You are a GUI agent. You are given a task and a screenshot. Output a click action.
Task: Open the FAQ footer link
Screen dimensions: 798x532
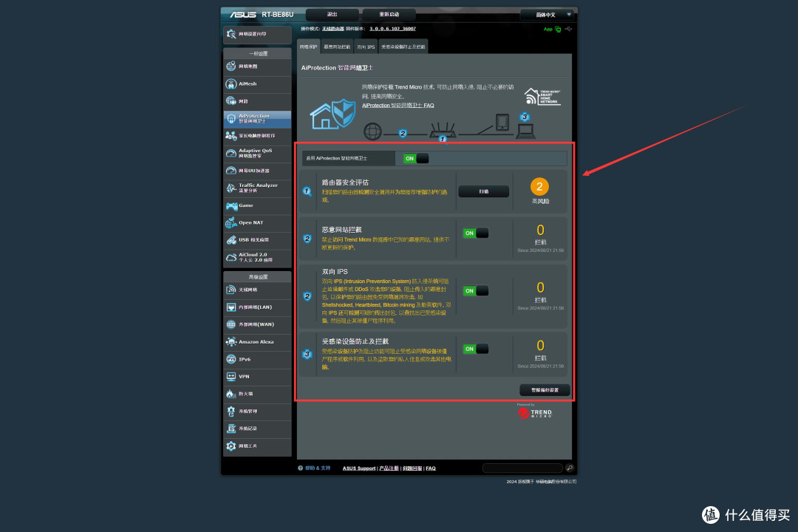[431, 468]
